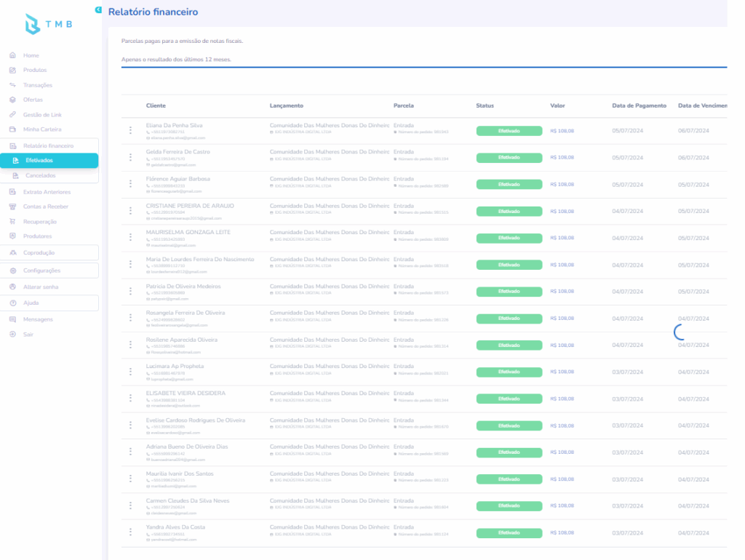
Task: Select Ofertas in the sidebar
Action: (x=33, y=100)
